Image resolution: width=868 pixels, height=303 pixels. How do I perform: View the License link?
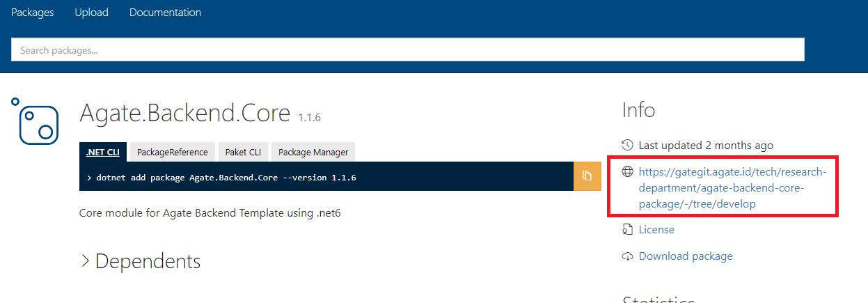pos(656,230)
